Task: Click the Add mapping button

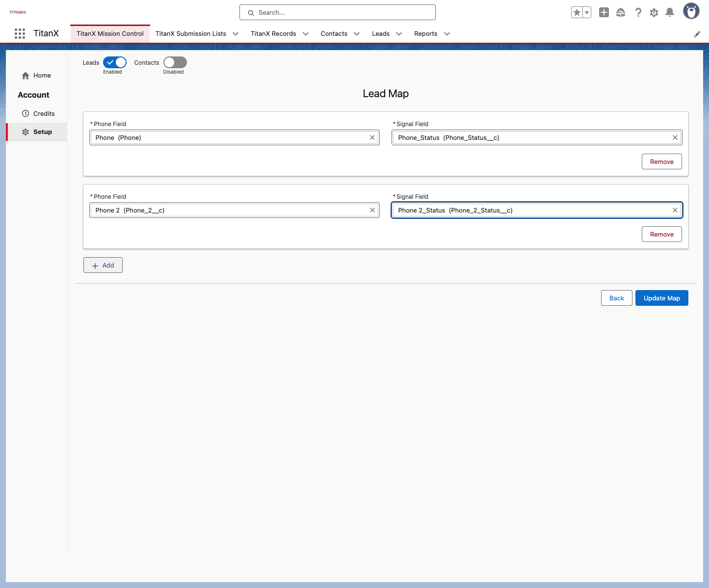Action: [103, 265]
